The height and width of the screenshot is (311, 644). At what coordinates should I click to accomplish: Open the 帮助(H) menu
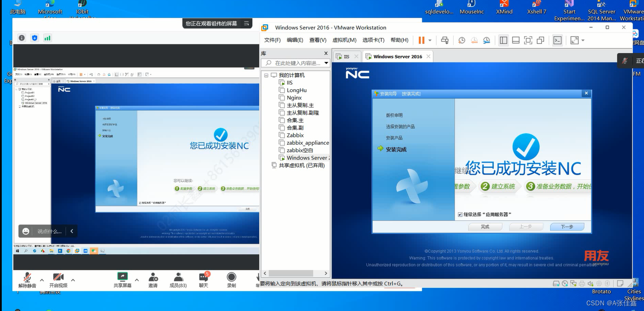tap(399, 40)
